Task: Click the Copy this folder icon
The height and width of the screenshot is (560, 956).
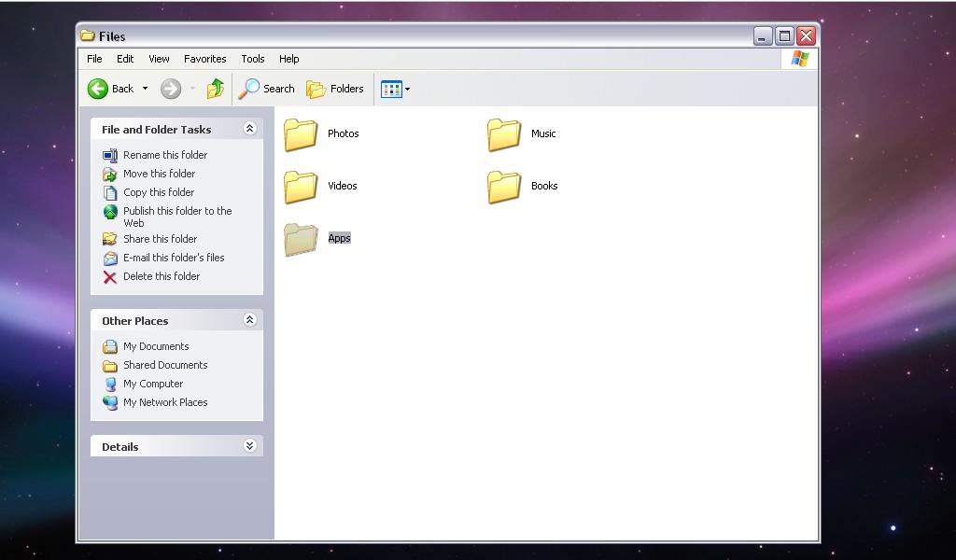Action: pyautogui.click(x=110, y=193)
